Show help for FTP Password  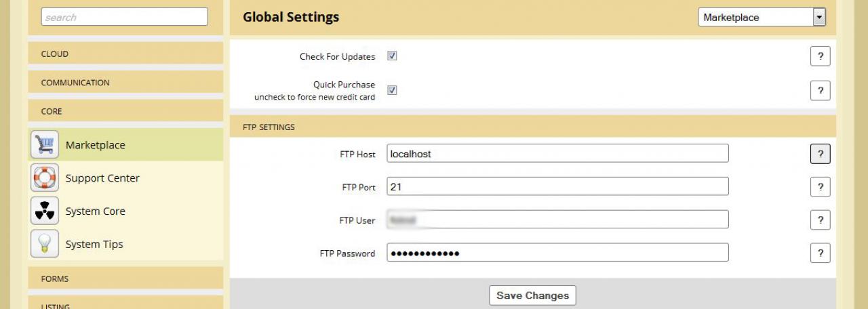820,253
